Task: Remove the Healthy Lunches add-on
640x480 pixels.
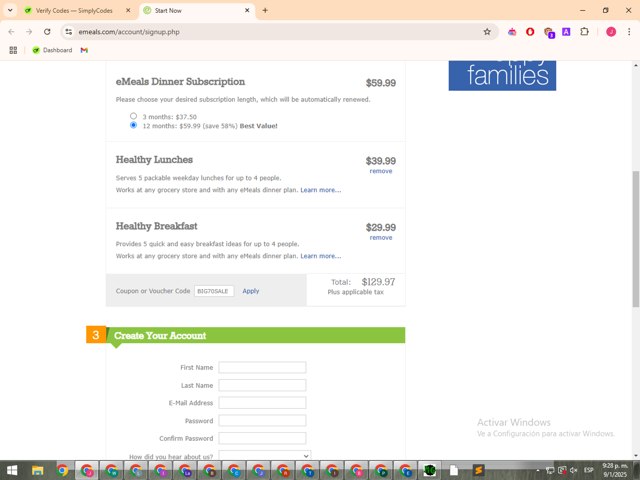Action: pos(381,171)
